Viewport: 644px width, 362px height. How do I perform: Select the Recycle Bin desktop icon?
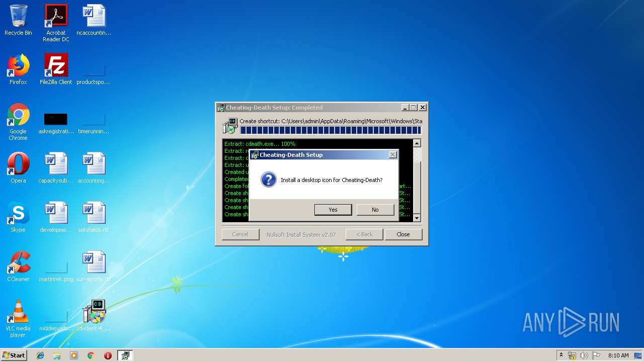[x=18, y=21]
